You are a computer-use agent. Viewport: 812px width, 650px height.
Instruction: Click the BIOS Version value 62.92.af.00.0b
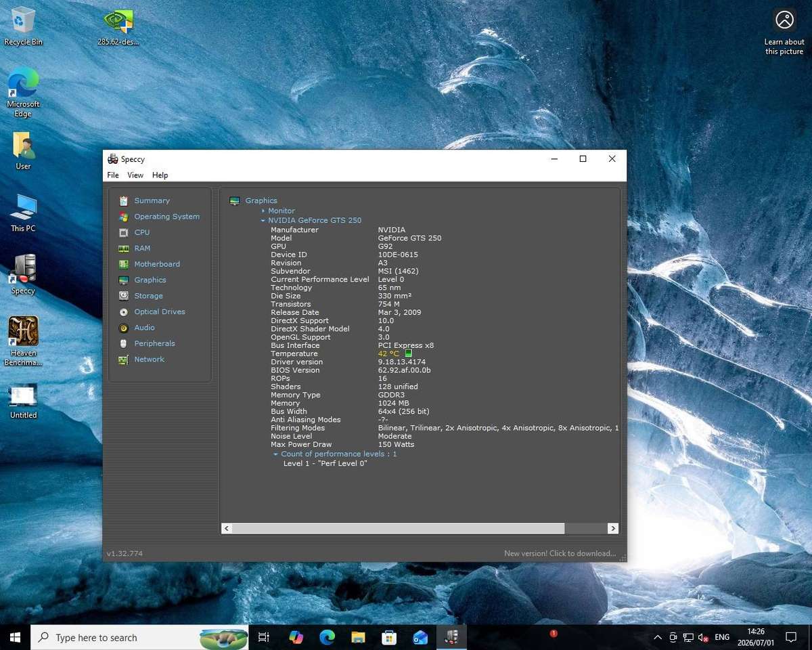point(404,370)
